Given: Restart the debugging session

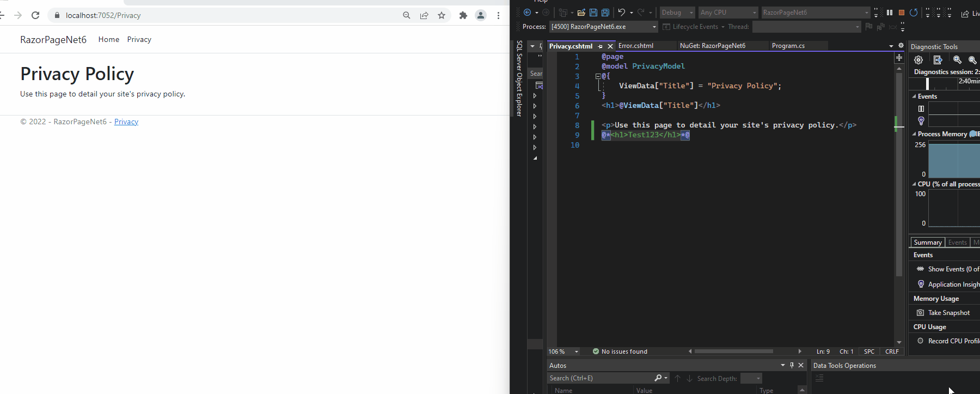Looking at the screenshot, I should pos(914,13).
